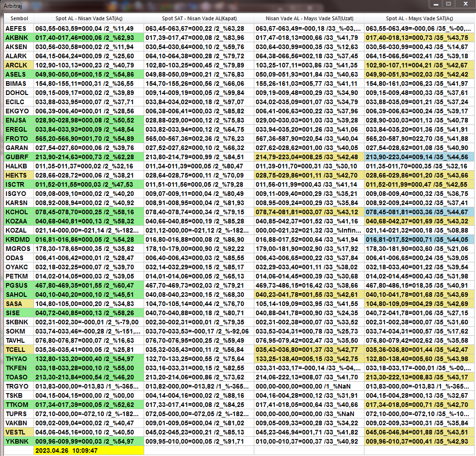This screenshot has height=456, width=476.
Task: Click ASELS cell '049,90-051,93=002,03 /35_%42,42'
Action: click(x=419, y=74)
